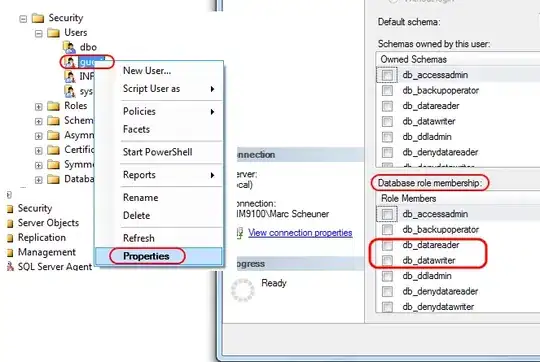The height and width of the screenshot is (362, 540).
Task: Click the connection properties icon
Action: click(x=240, y=233)
